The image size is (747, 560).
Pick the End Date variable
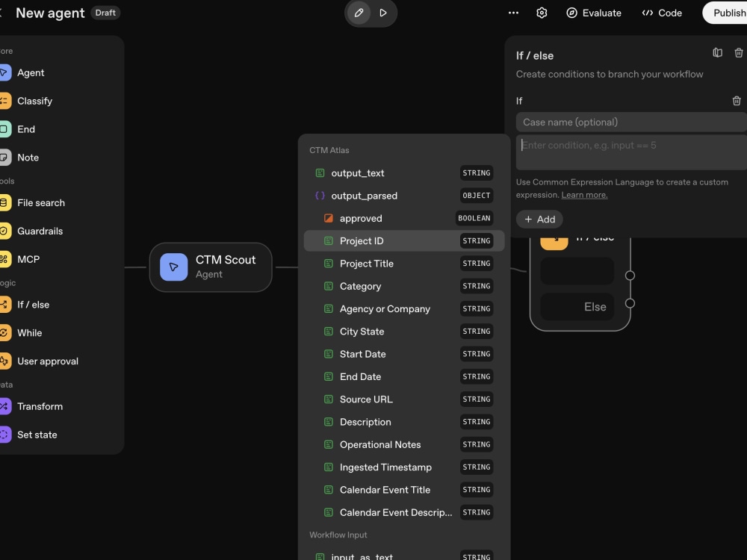[x=404, y=376]
